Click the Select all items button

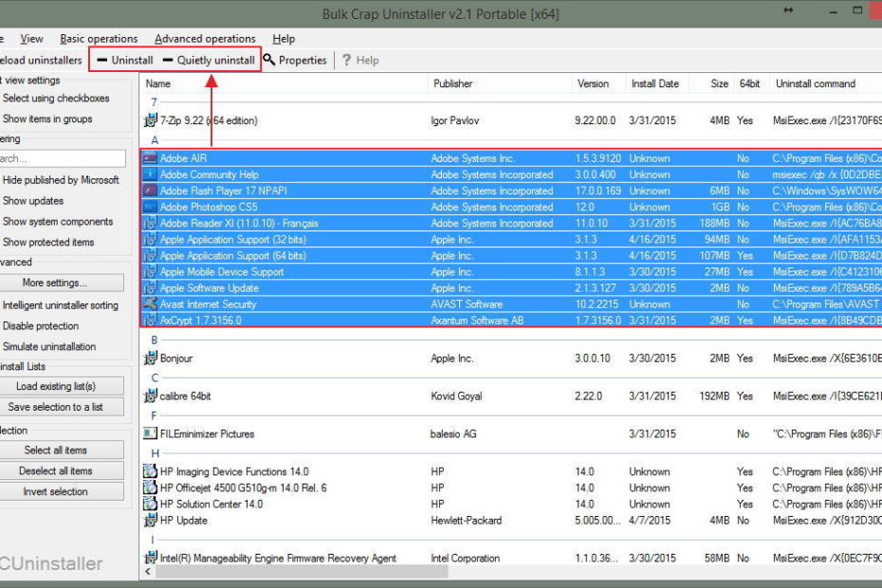click(x=61, y=450)
